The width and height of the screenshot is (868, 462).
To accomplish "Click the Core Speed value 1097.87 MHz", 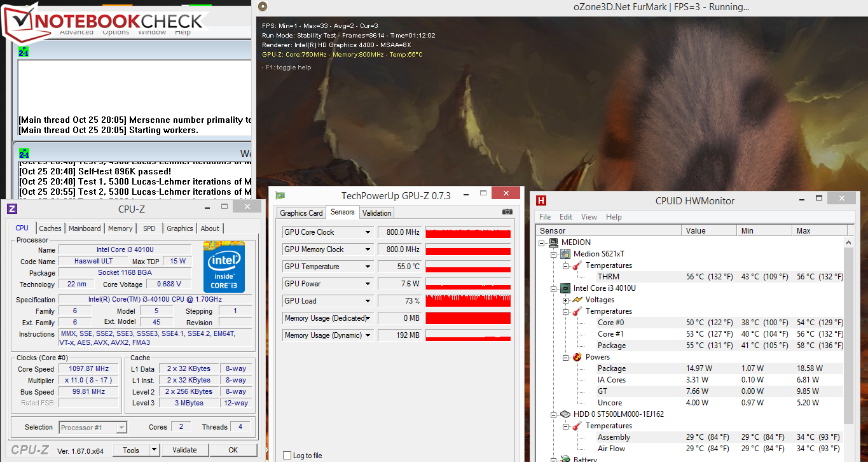I will (x=88, y=369).
